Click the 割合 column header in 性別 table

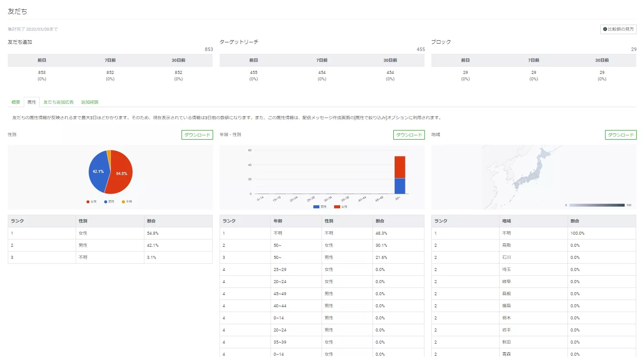(x=151, y=221)
